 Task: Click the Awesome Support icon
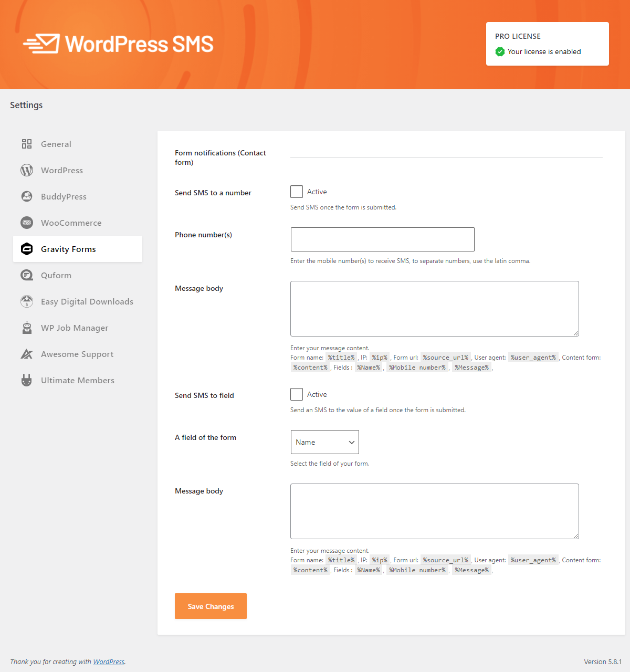coord(27,354)
